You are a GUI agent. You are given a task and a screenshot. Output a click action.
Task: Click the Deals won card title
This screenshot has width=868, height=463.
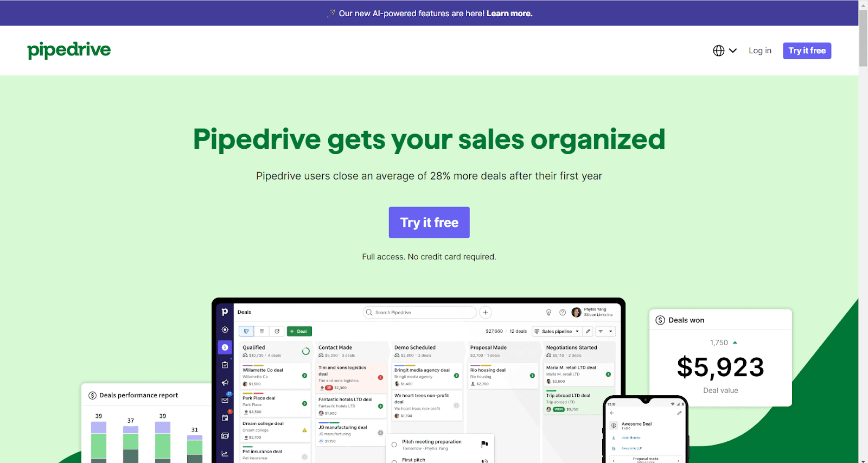pos(686,320)
